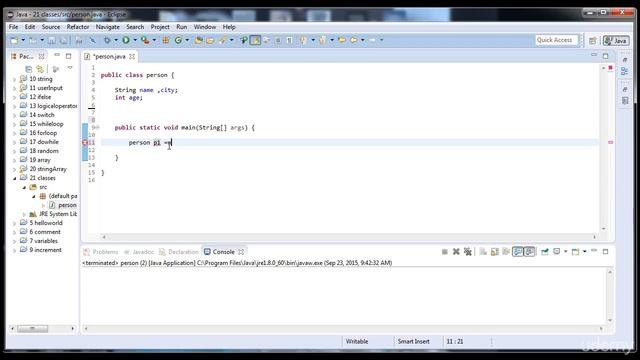
Task: Collapse the 21 classes project
Action: 15,178
